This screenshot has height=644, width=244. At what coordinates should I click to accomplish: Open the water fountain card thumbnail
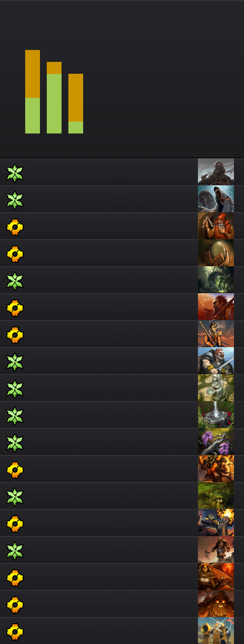coord(216,415)
